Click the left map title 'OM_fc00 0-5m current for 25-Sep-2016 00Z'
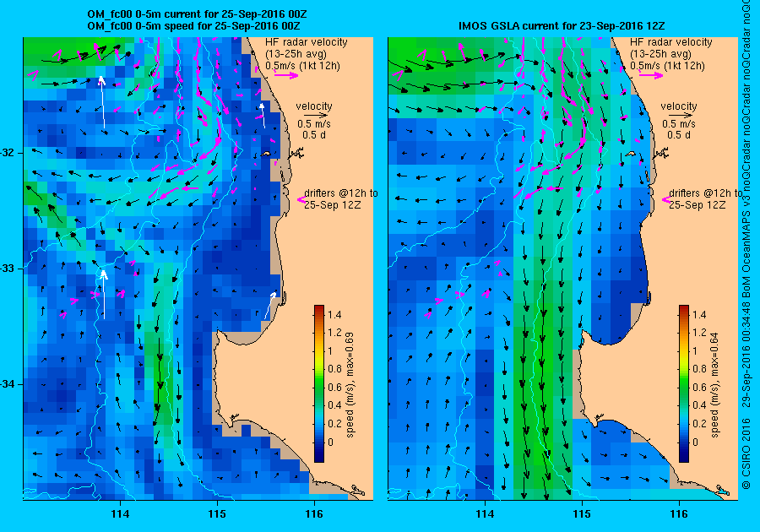Viewport: 760px width, 532px height. point(197,14)
